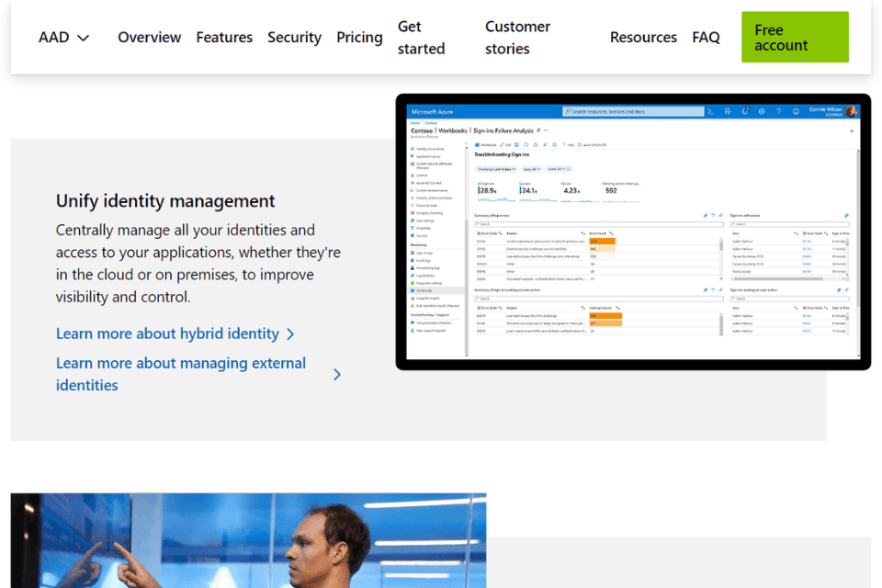This screenshot has width=882, height=588.
Task: Click the Free account button
Action: pyautogui.click(x=795, y=37)
